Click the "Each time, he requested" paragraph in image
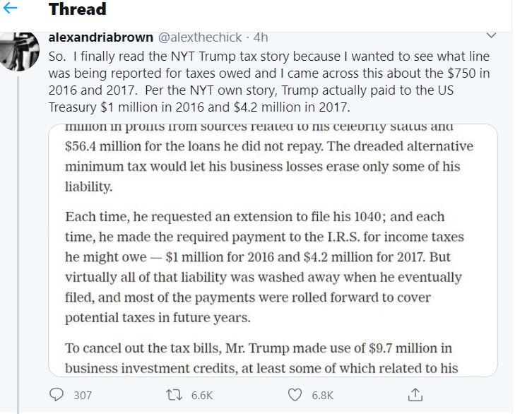This screenshot has height=414, width=532. (x=264, y=267)
